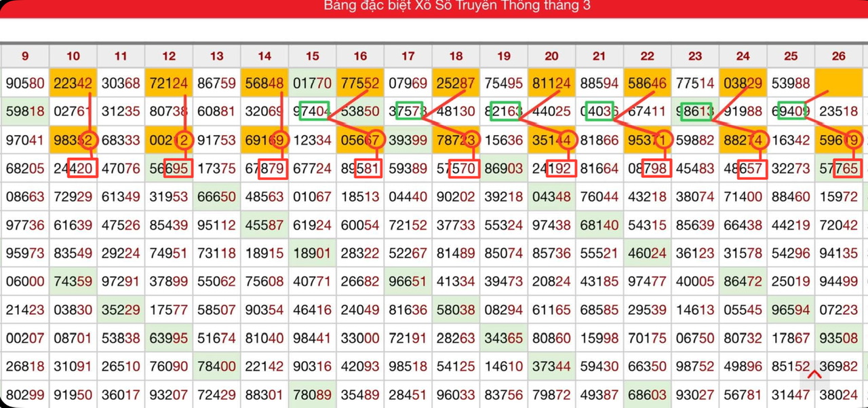Select the green highlighted cell 59818

coord(25,111)
